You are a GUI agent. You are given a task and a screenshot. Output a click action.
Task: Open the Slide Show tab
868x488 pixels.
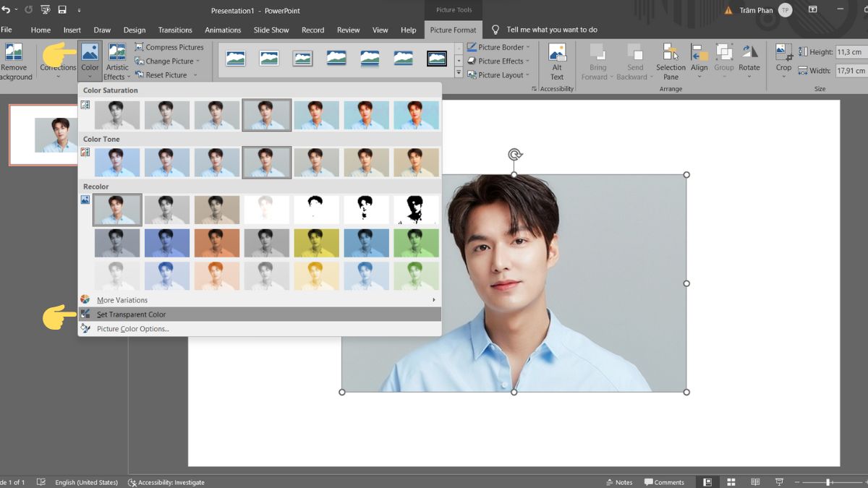271,30
